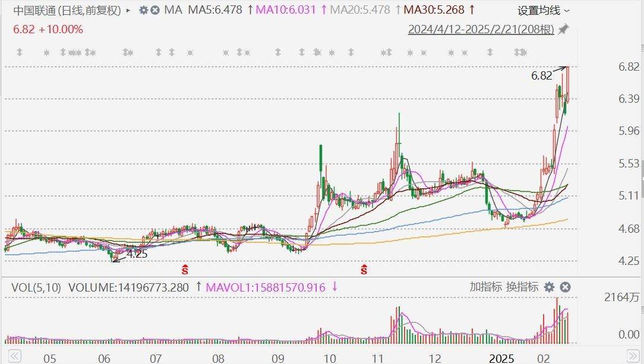644x364 pixels.
Task: Toggle the pin icon beside the date range
Action: pyautogui.click(x=563, y=29)
